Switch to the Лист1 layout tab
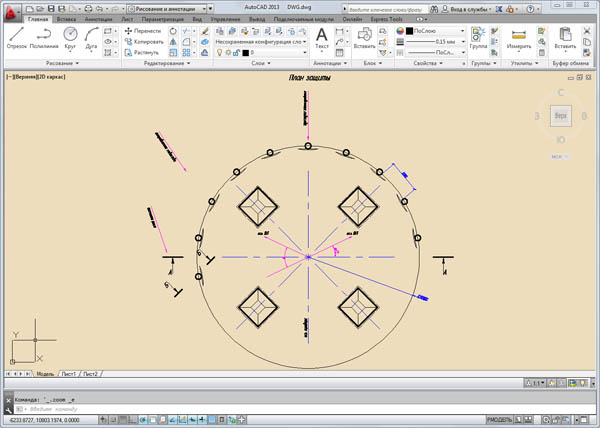 (69, 374)
